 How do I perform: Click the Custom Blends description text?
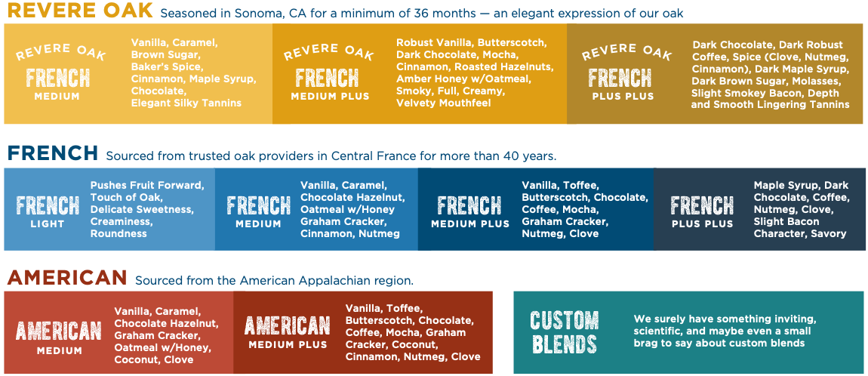[x=725, y=331]
